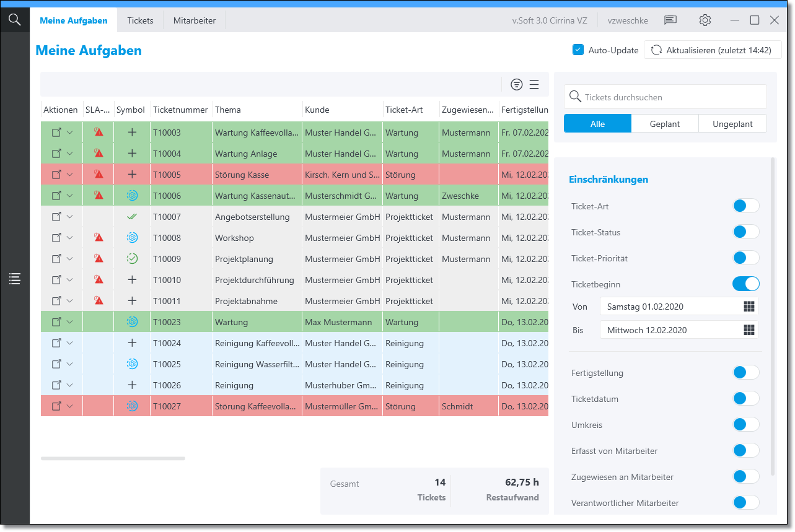Click the search magnifier icon in sidebar

[15, 20]
